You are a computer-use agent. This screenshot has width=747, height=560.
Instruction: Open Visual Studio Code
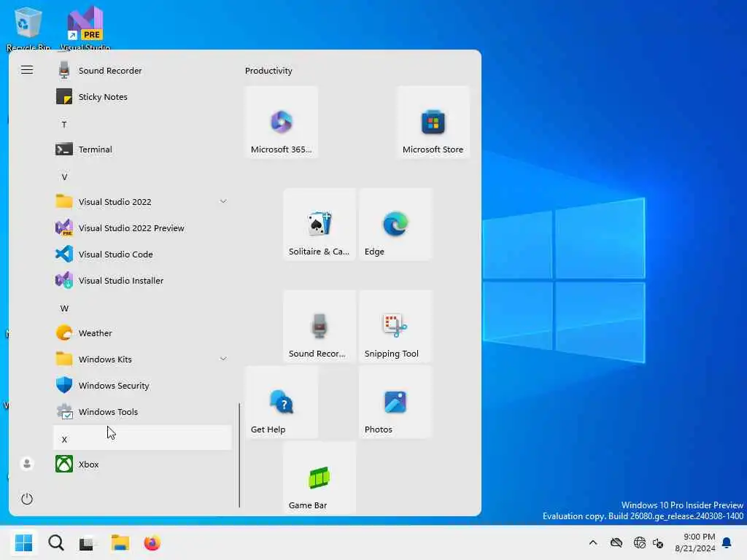pyautogui.click(x=142, y=254)
